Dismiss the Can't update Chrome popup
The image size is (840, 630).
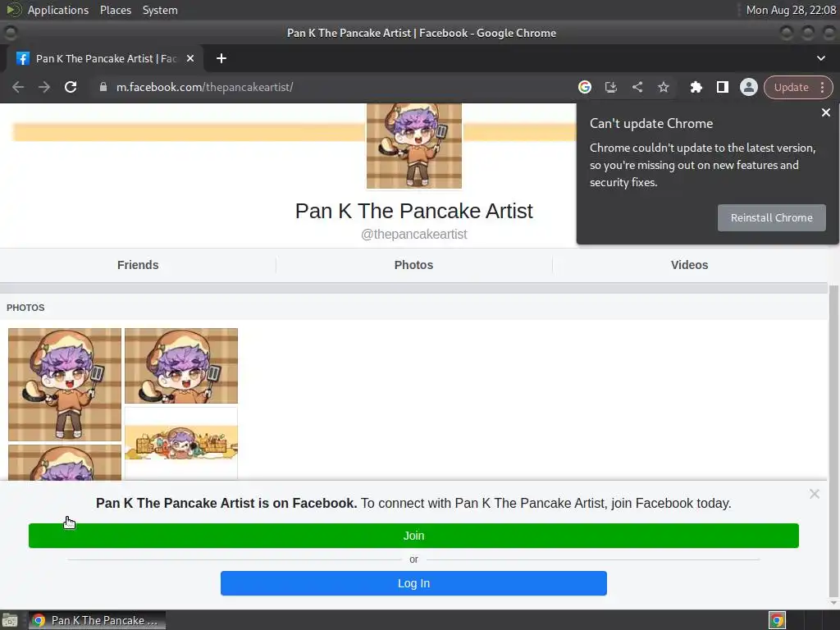click(x=825, y=112)
